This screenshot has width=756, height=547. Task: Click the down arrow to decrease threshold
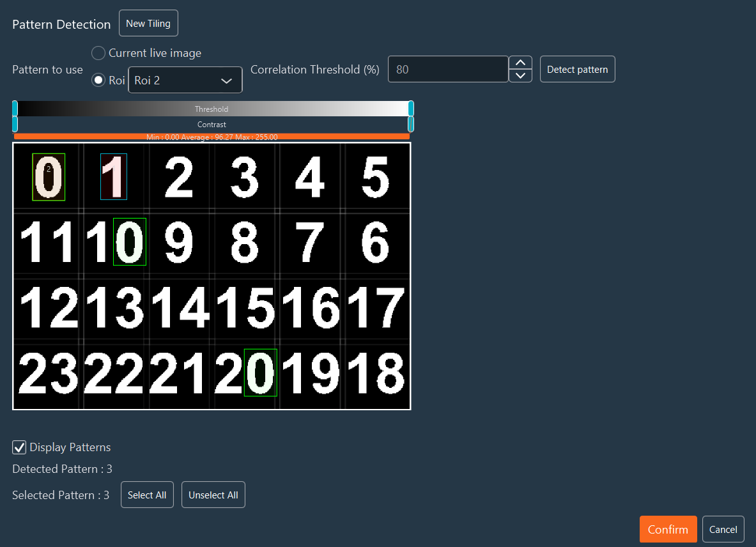point(520,76)
